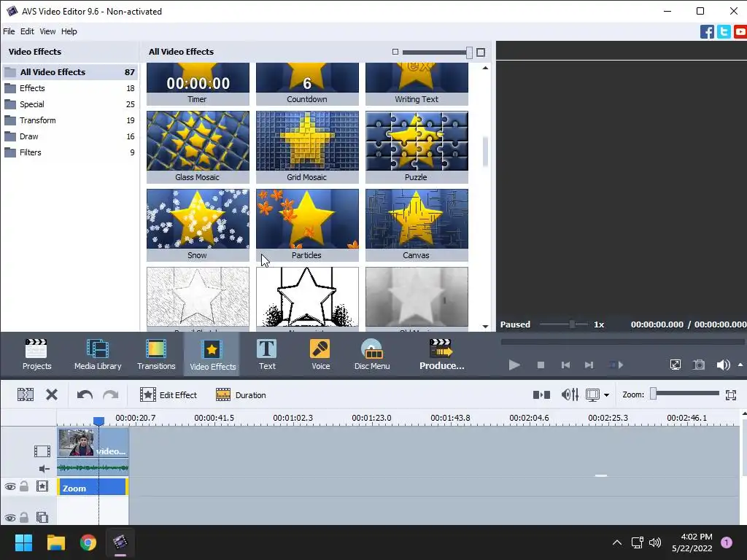Stop the preview playback
The image size is (747, 560).
(x=541, y=365)
